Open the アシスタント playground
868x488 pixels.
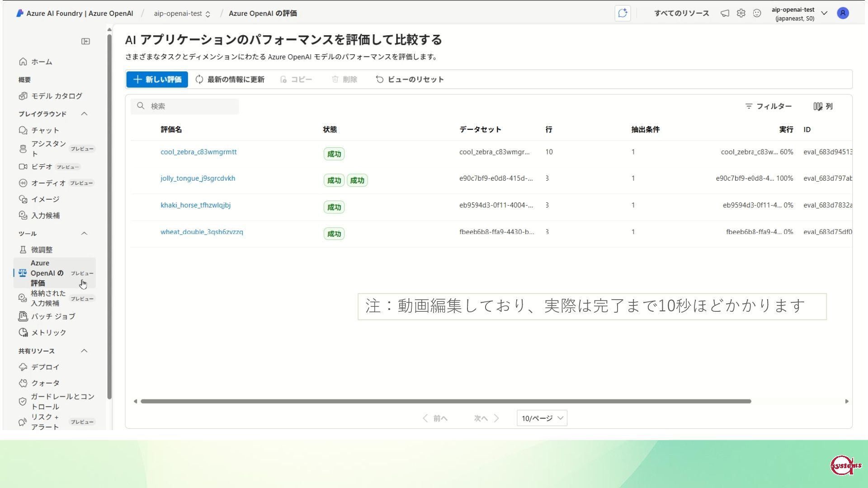pos(57,149)
